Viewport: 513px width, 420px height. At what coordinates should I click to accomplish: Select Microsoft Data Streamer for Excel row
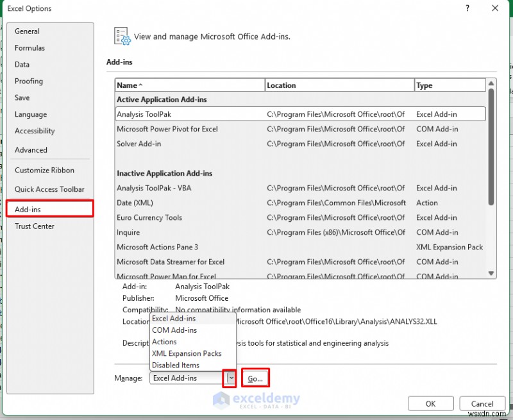click(300, 262)
